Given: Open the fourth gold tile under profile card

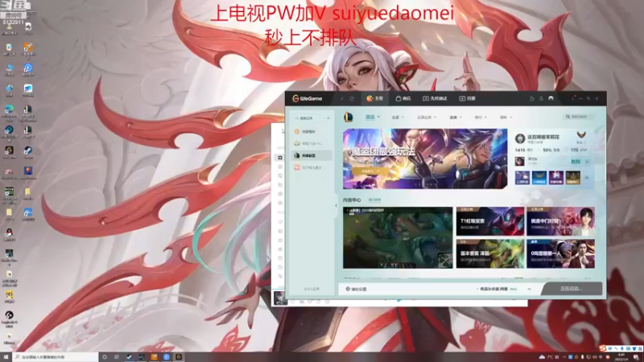Looking at the screenshot, I should [x=573, y=178].
